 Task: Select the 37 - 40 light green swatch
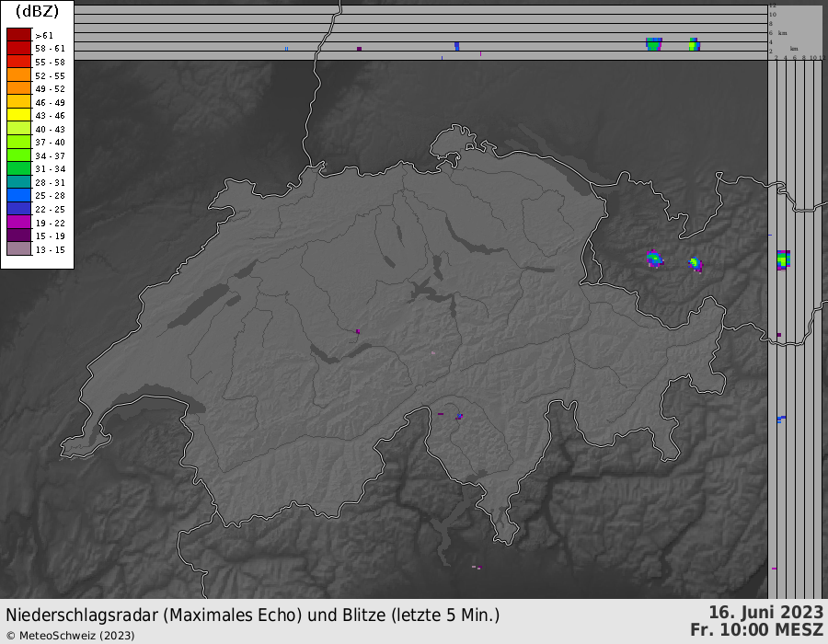pyautogui.click(x=18, y=142)
